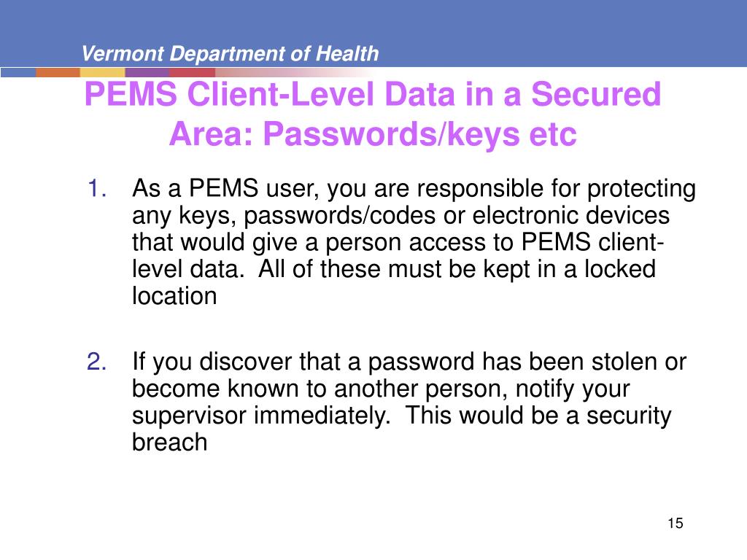Click the word 'location' in first item
Image resolution: width=747 pixels, height=560 pixels.
pos(174,296)
